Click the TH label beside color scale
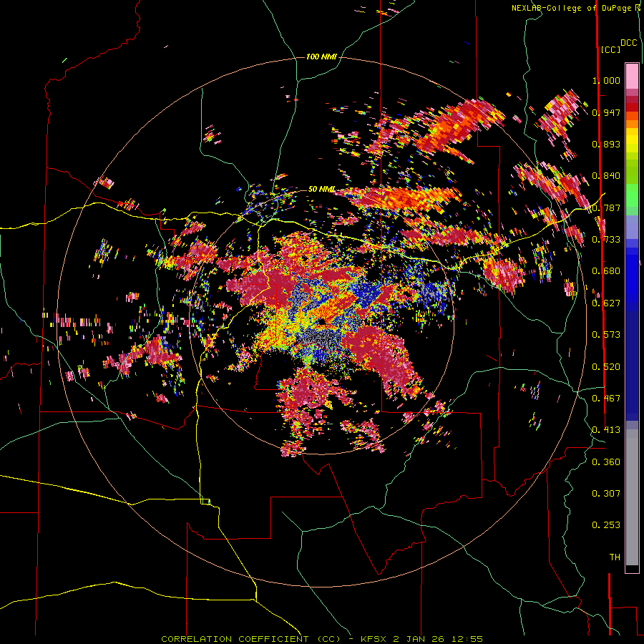The image size is (644, 644). point(615,557)
